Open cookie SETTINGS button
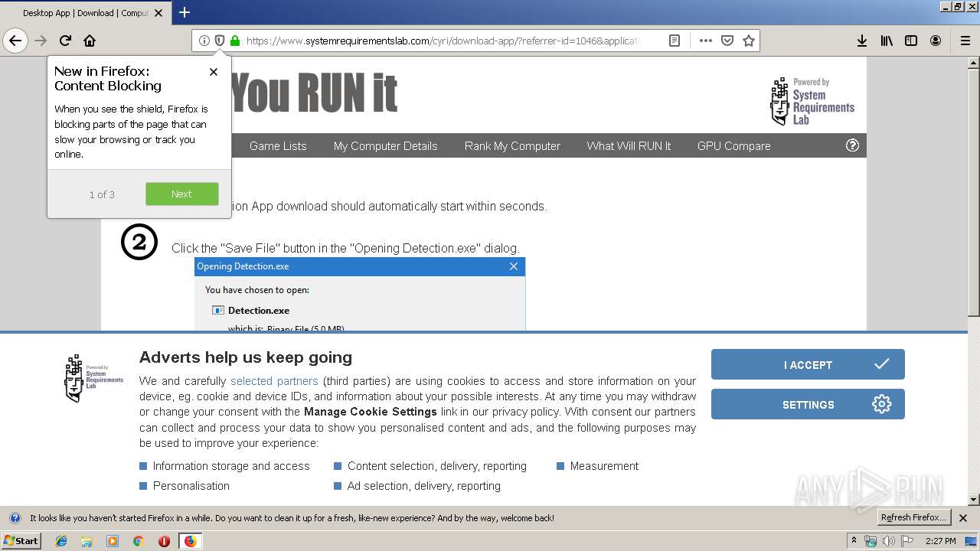The height and width of the screenshot is (551, 980). 808,404
